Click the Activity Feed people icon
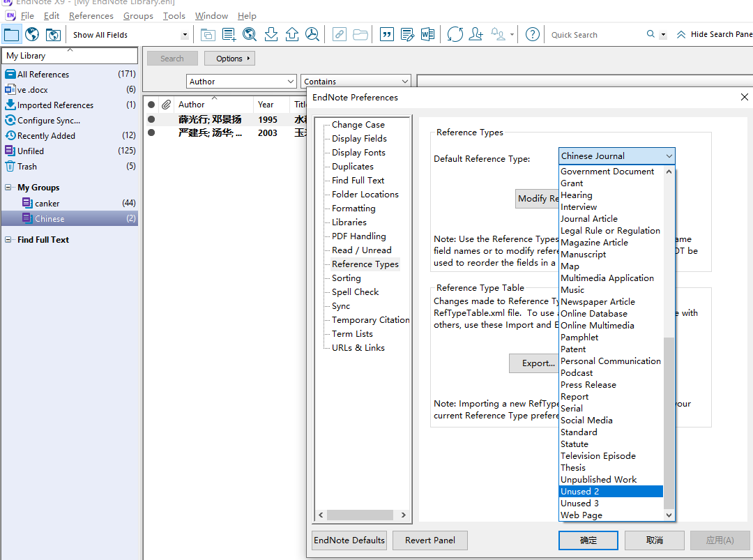753x560 pixels. pyautogui.click(x=498, y=35)
